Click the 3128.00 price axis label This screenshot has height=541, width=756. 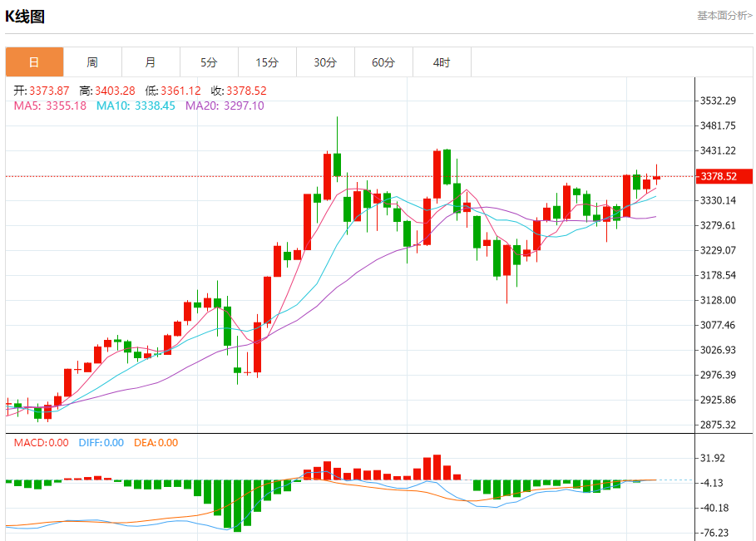coord(718,300)
